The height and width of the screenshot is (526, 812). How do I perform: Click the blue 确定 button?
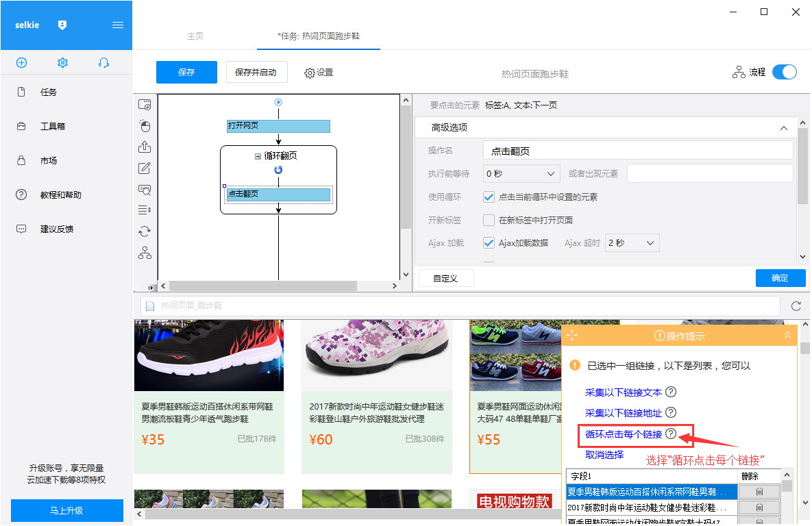tap(780, 278)
